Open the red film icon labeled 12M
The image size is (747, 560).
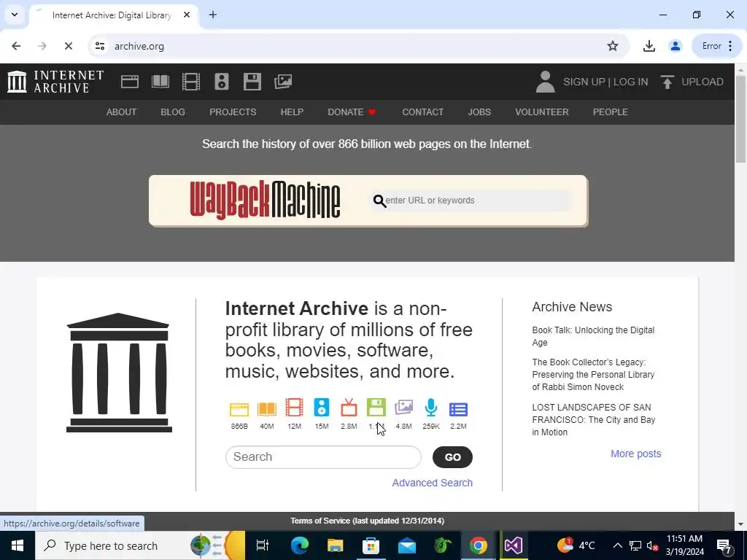coord(295,408)
